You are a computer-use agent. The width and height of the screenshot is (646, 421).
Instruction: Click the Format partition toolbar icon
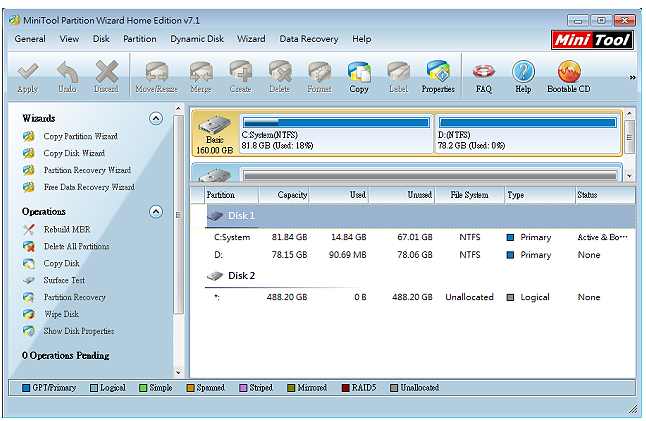tap(320, 71)
